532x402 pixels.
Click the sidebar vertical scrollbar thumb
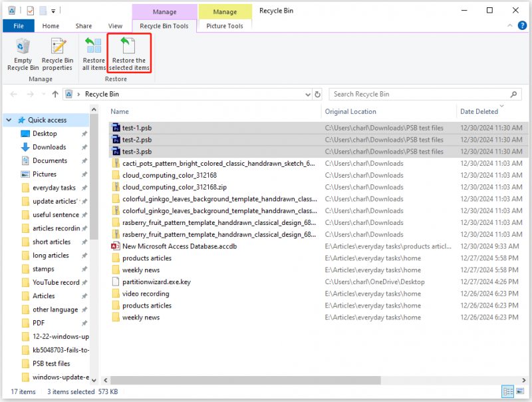click(94, 176)
